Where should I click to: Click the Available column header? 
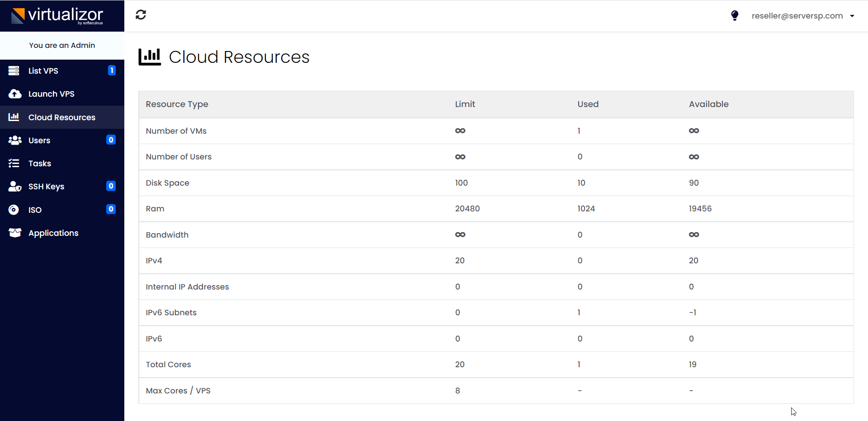(708, 104)
